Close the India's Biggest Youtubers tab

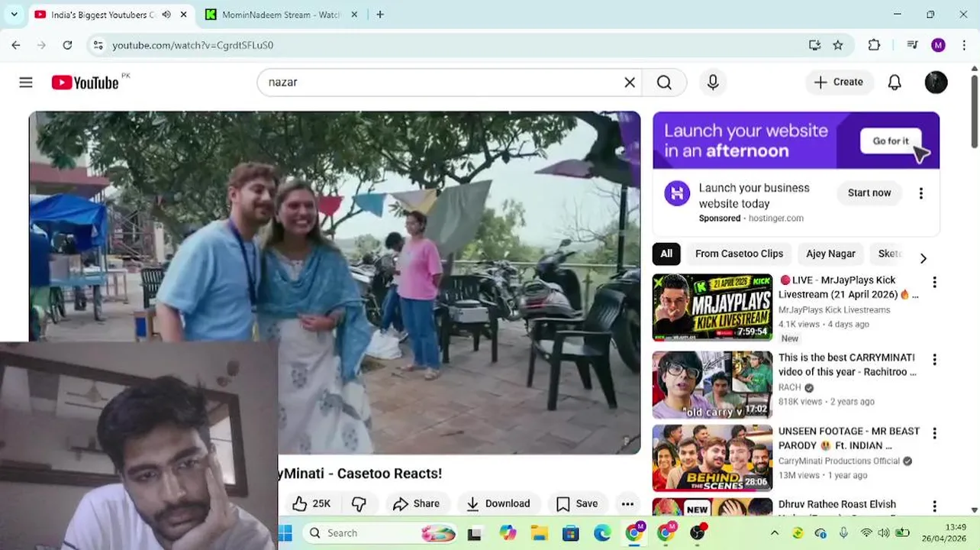(x=184, y=15)
